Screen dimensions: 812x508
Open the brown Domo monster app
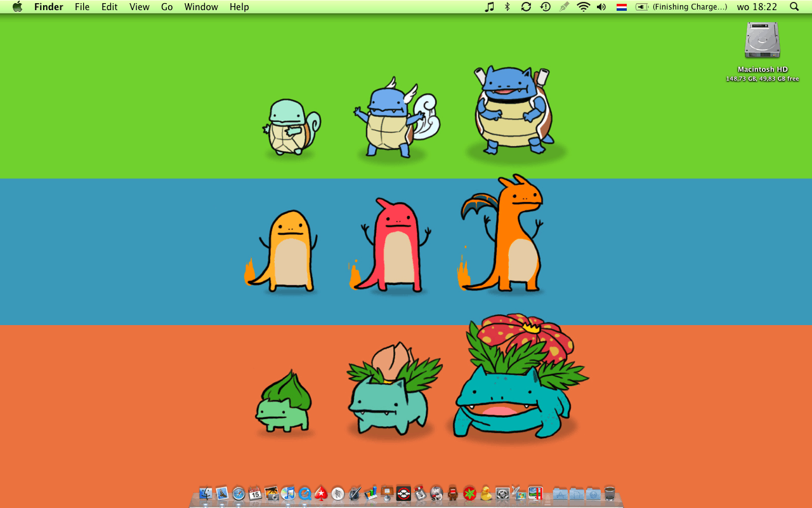[453, 493]
